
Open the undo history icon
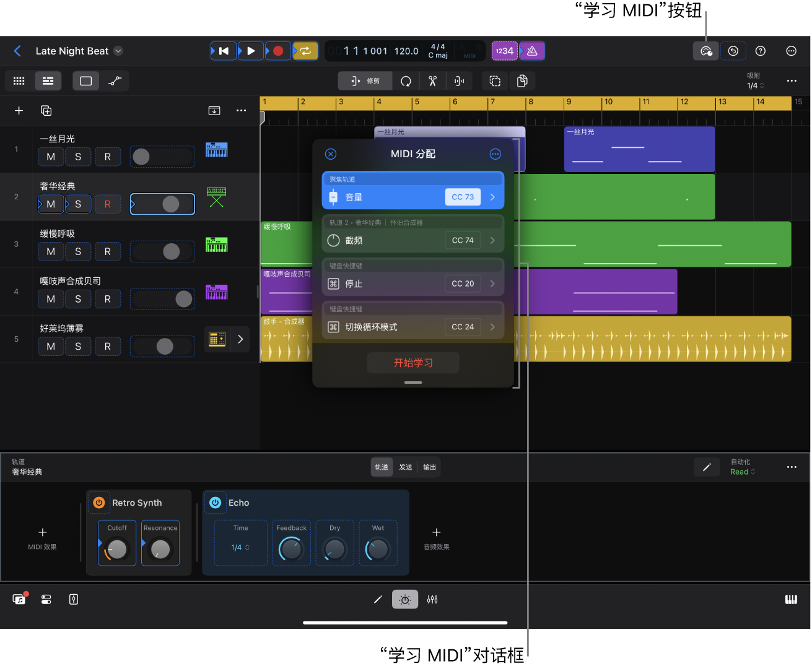pyautogui.click(x=733, y=51)
